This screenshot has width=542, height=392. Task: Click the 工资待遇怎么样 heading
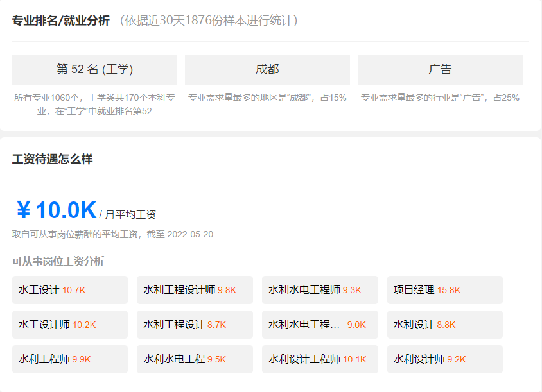coord(52,159)
